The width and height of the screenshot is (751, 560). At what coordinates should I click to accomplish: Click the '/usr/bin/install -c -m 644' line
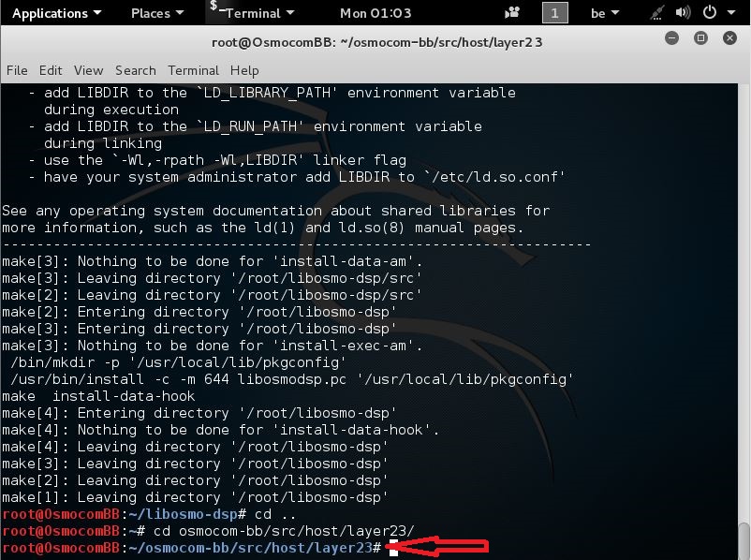(291, 379)
